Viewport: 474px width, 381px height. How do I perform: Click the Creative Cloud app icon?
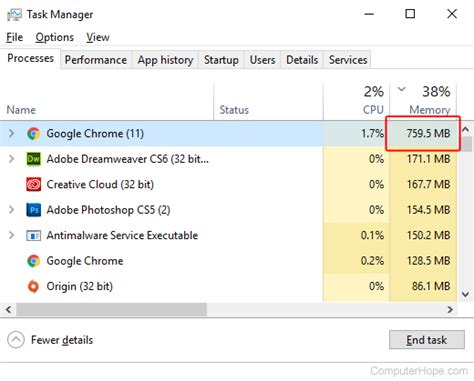[33, 184]
